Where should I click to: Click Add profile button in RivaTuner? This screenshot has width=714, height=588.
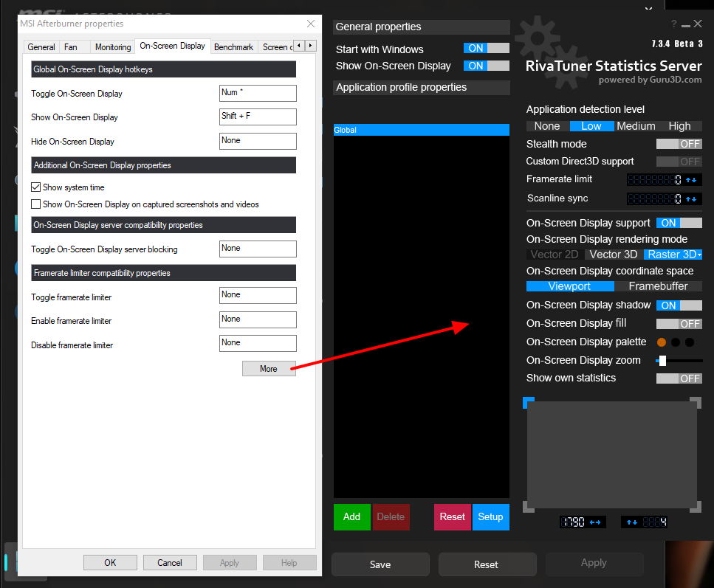pos(352,517)
